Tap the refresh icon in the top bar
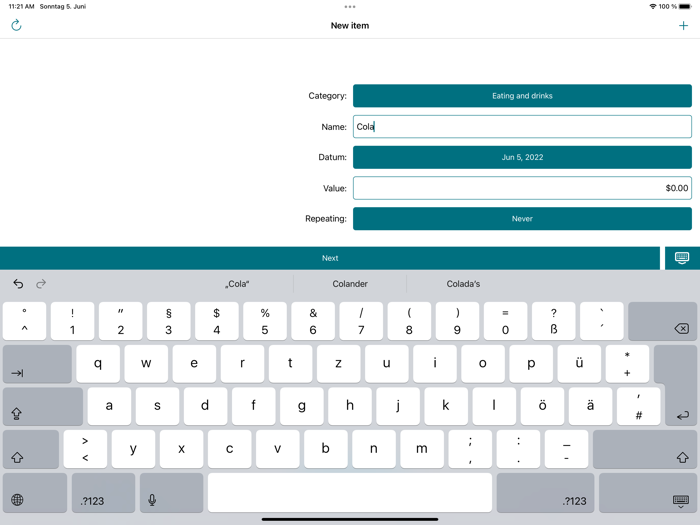This screenshot has height=525, width=700. click(x=16, y=25)
